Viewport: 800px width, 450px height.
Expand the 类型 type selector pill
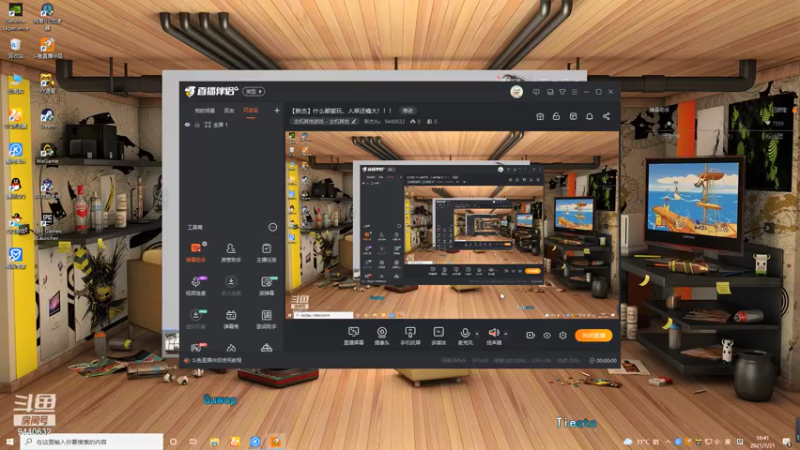click(x=254, y=91)
